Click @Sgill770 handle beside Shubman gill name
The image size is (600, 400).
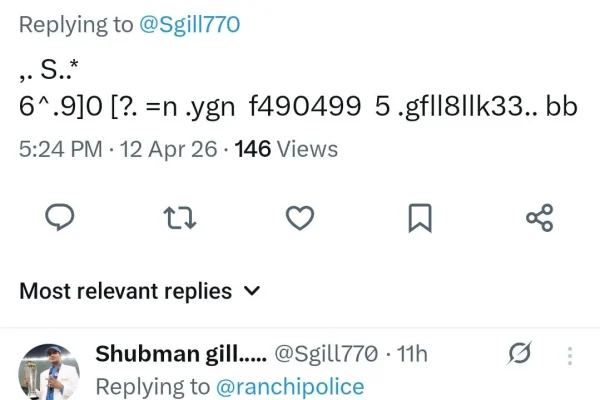click(326, 354)
